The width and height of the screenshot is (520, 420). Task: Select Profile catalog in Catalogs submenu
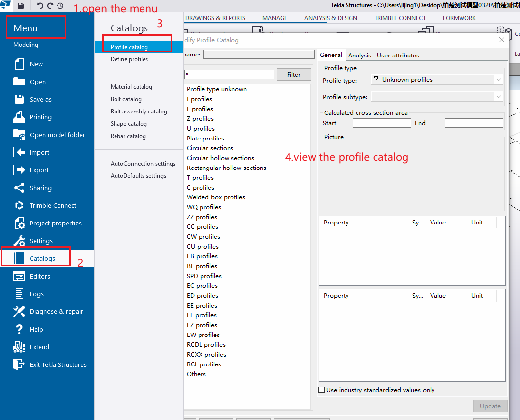[139, 47]
